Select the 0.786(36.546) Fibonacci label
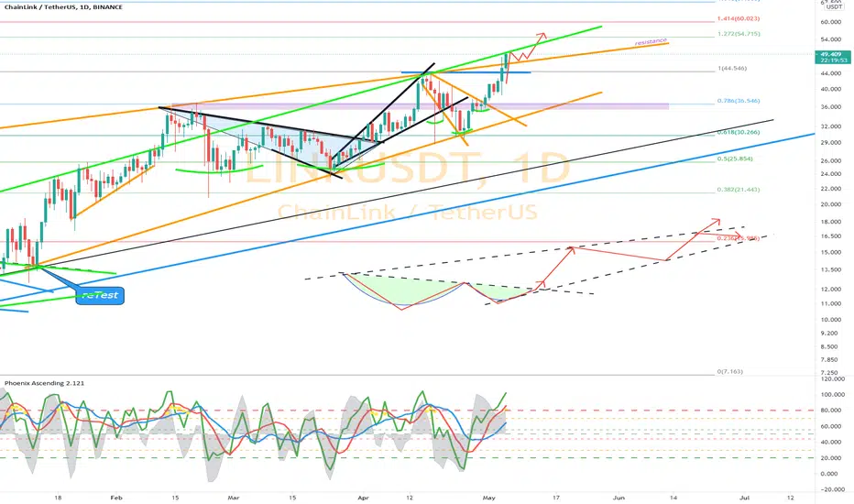The height and width of the screenshot is (504, 854). [739, 101]
